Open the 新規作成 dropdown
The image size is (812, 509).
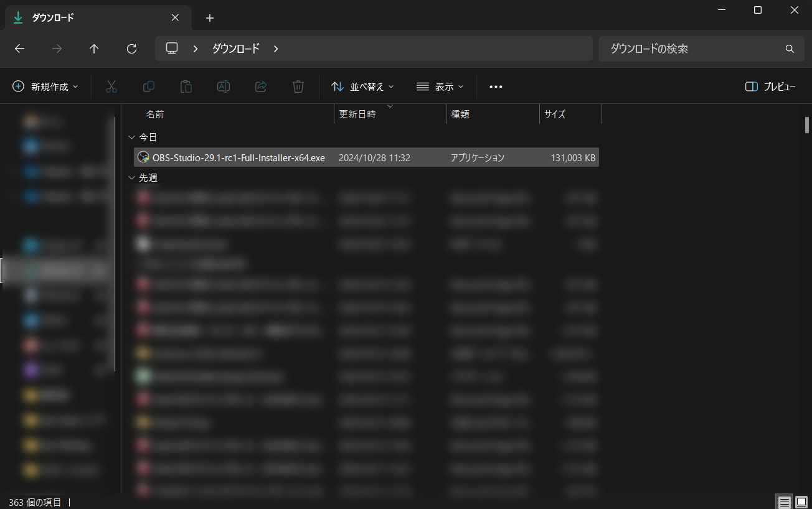45,86
